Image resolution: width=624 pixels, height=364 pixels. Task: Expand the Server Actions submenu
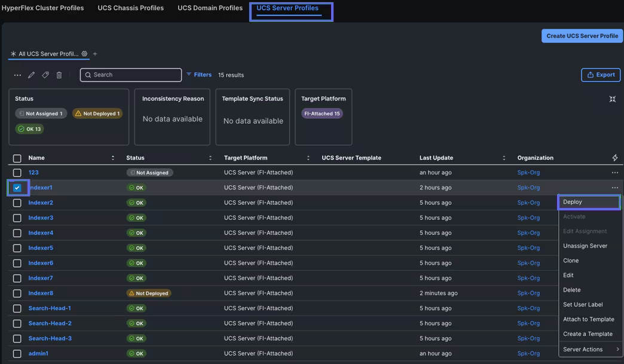(x=589, y=349)
